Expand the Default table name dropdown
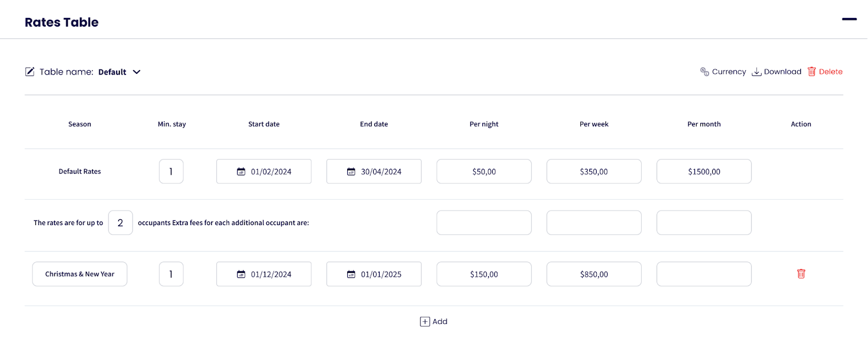This screenshot has width=868, height=357. pyautogui.click(x=137, y=72)
